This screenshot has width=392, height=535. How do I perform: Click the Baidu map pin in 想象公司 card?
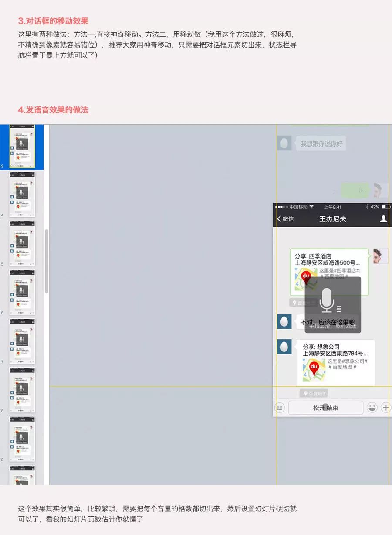coord(314,369)
